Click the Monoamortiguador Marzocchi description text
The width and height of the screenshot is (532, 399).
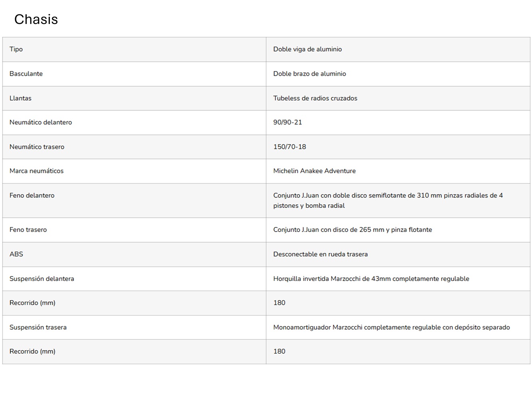coord(391,327)
